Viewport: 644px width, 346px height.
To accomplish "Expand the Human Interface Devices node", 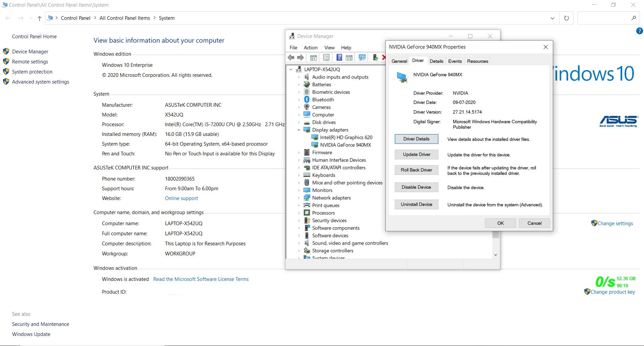I will 299,160.
